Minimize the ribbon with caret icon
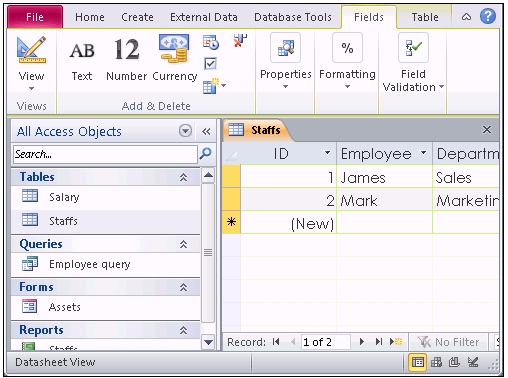The image size is (508, 378). 466,17
